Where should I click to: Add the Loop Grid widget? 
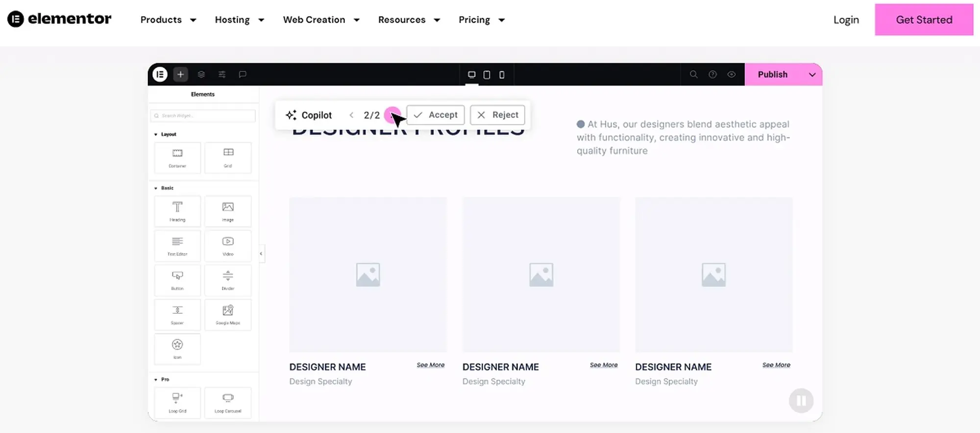coord(177,403)
